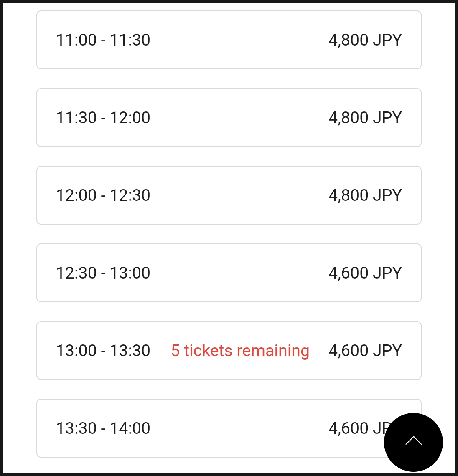
Task: Click the 4,800 JPY price for 11:30 slot
Action: [x=365, y=118]
